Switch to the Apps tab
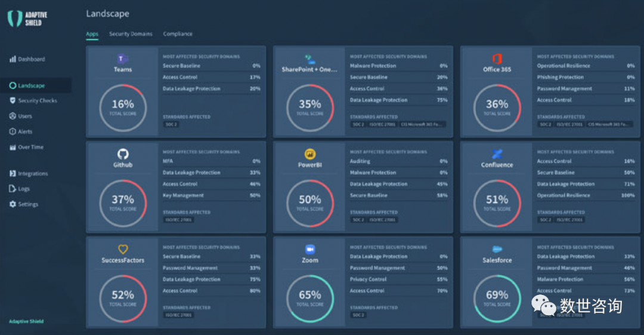Image resolution: width=644 pixels, height=335 pixels. pos(92,34)
